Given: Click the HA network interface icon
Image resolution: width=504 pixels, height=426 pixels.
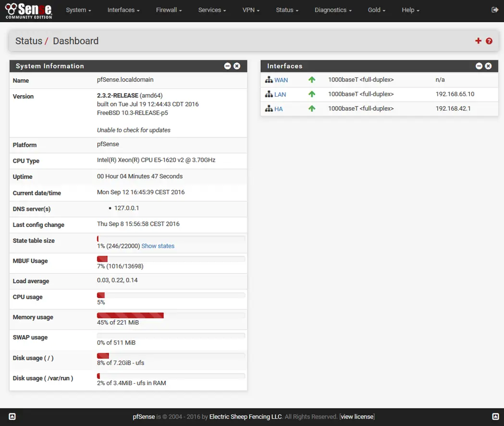Looking at the screenshot, I should tap(269, 109).
